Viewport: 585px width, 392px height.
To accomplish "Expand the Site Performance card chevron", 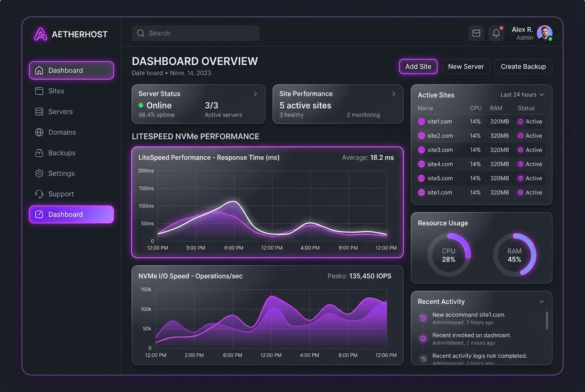I will pyautogui.click(x=394, y=94).
